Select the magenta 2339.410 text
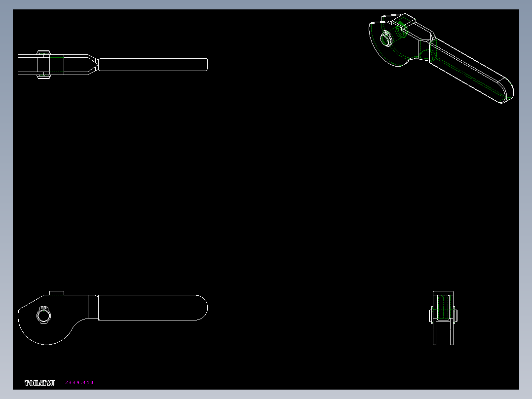Screen dimensions: 532x399 coord(79,382)
